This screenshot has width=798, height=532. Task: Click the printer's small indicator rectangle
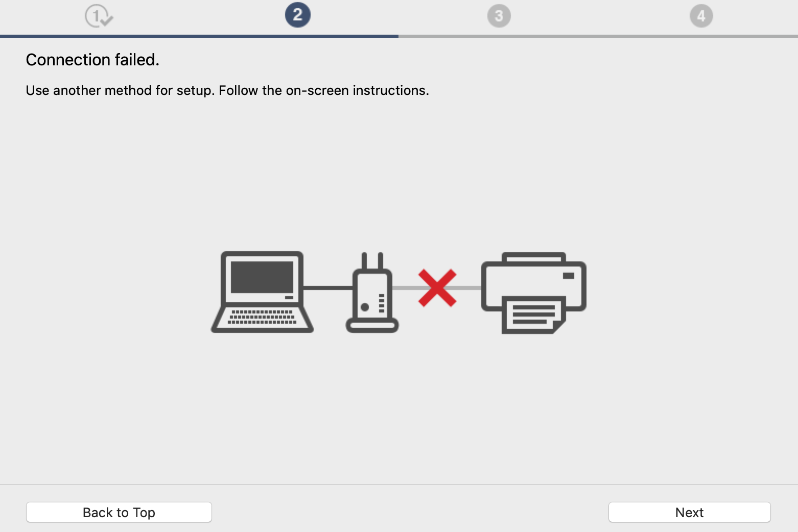[x=569, y=276]
